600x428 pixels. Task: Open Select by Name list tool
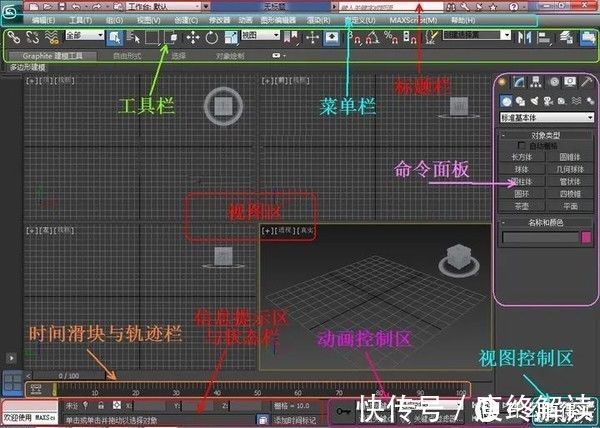coord(134,37)
